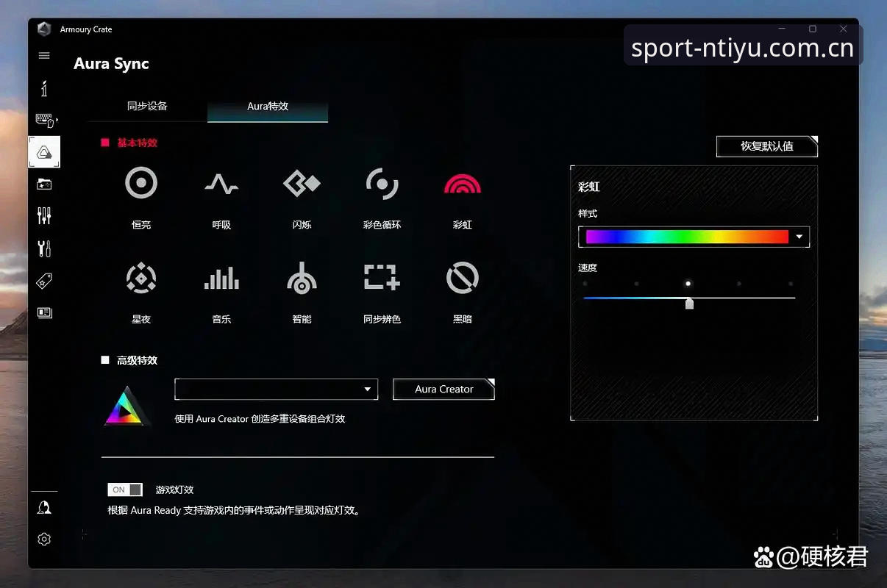The image size is (887, 588).
Task: Open the rainbow 样式 style dropdown
Action: pyautogui.click(x=694, y=237)
